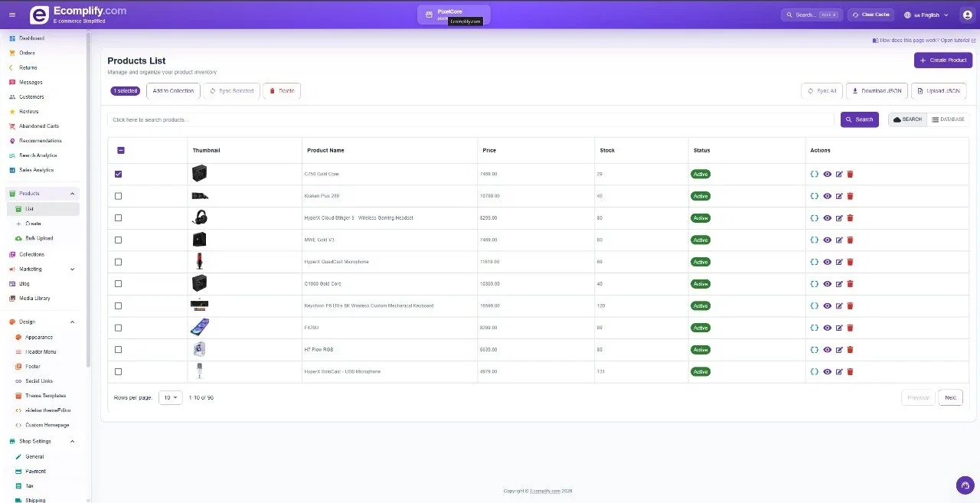Toggle the select-all header checkbox
This screenshot has height=503, width=980.
pos(121,151)
